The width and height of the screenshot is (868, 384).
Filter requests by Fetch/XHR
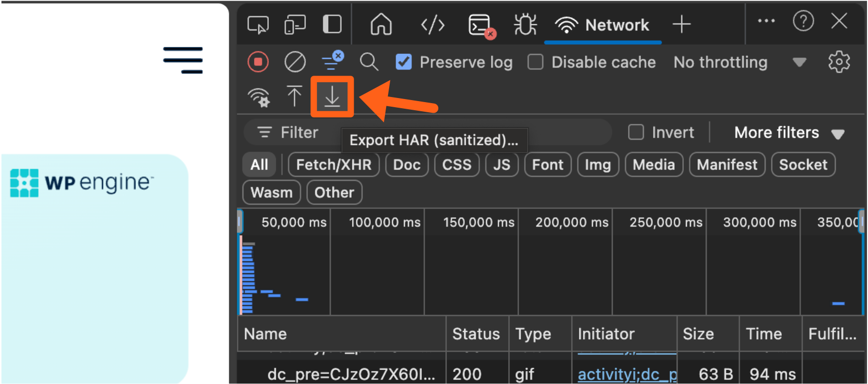(x=333, y=165)
